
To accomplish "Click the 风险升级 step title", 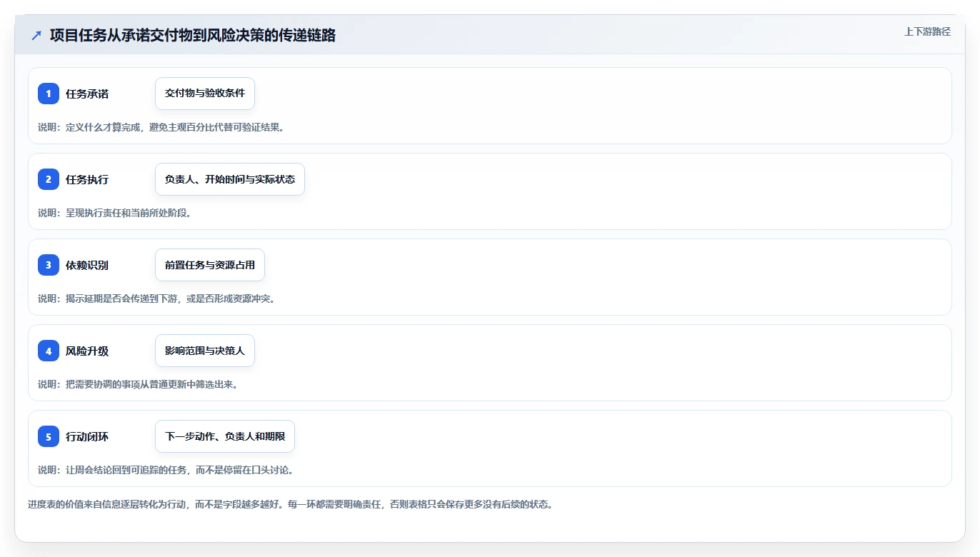I will coord(87,351).
